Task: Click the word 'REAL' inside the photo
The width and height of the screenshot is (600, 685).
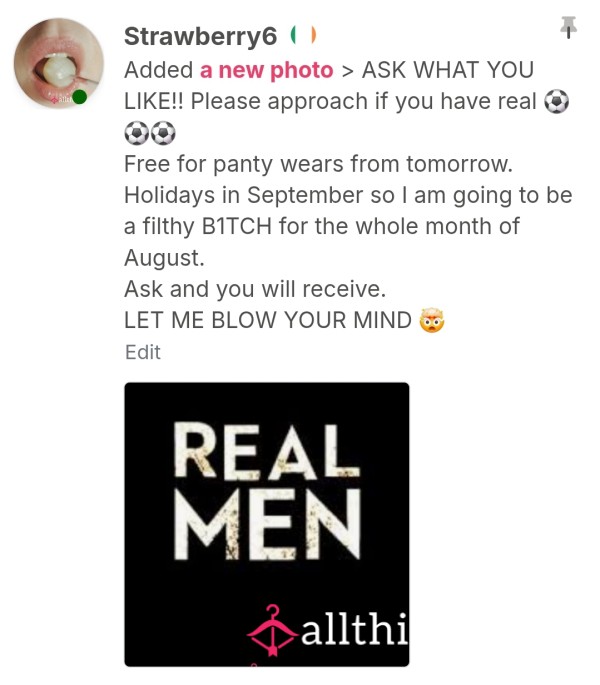Action: tap(267, 450)
